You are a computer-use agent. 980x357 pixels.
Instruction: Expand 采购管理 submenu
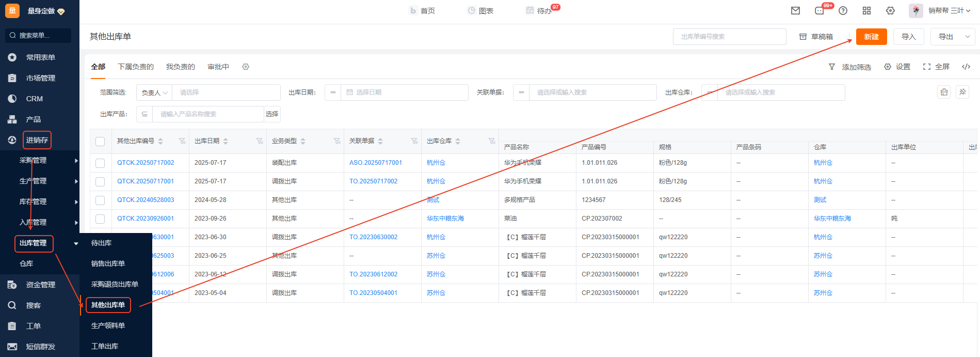point(76,161)
